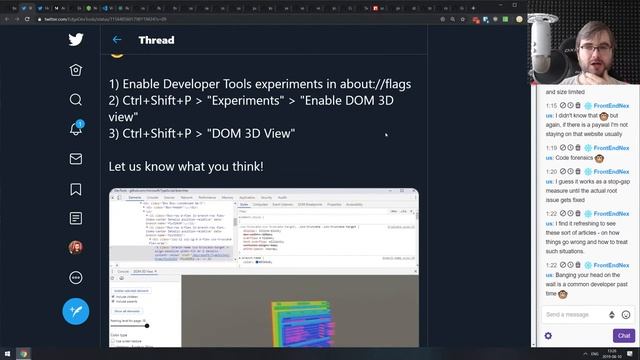Open Messages with the envelope icon
Viewport: 640px width, 360px height.
click(x=76, y=159)
